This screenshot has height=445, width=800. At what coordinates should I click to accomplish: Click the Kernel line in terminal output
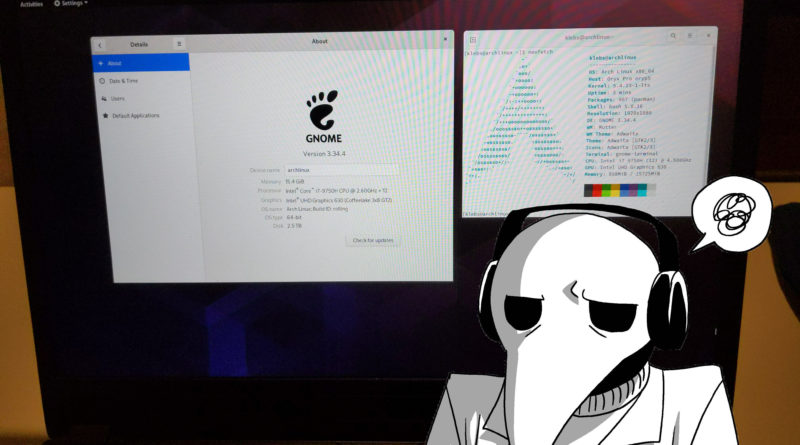pos(619,86)
